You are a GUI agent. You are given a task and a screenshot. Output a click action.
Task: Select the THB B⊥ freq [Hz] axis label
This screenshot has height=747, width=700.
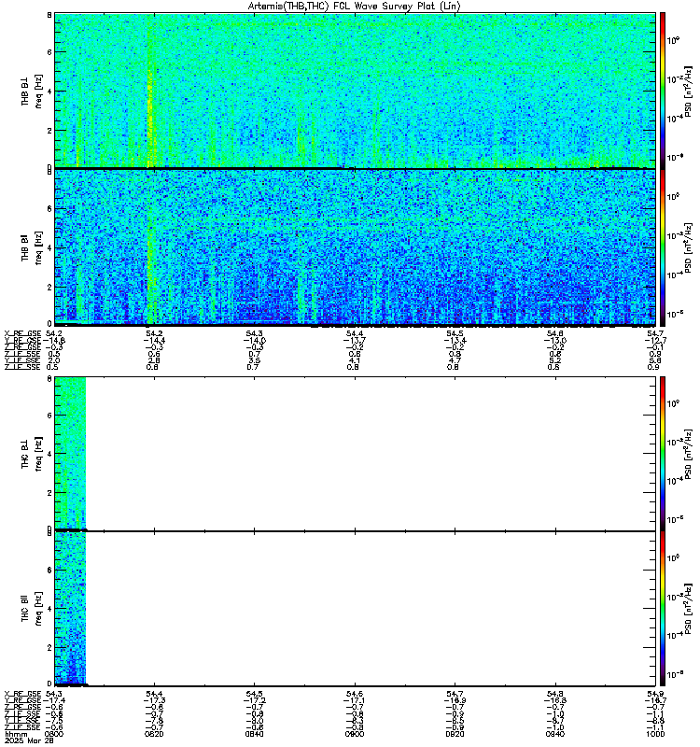(31, 91)
